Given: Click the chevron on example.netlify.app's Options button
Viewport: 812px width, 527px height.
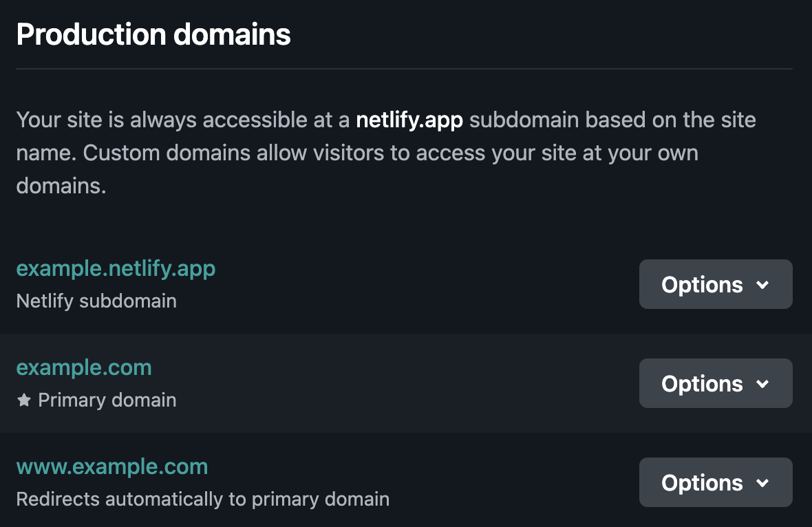Looking at the screenshot, I should pos(763,284).
